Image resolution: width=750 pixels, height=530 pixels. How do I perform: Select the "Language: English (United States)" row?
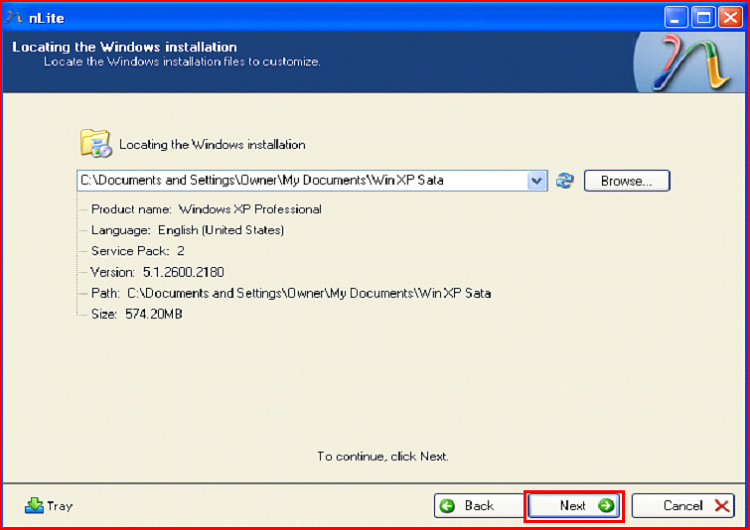(188, 230)
